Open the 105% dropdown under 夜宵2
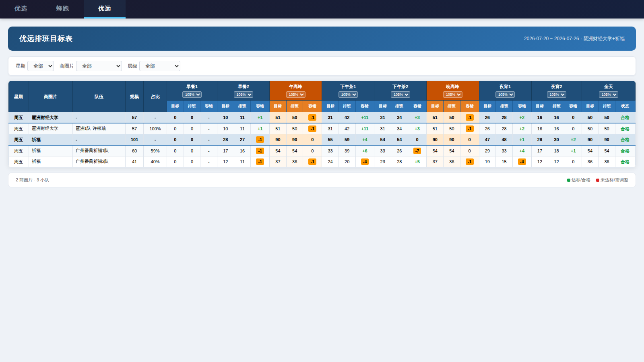 [557, 95]
